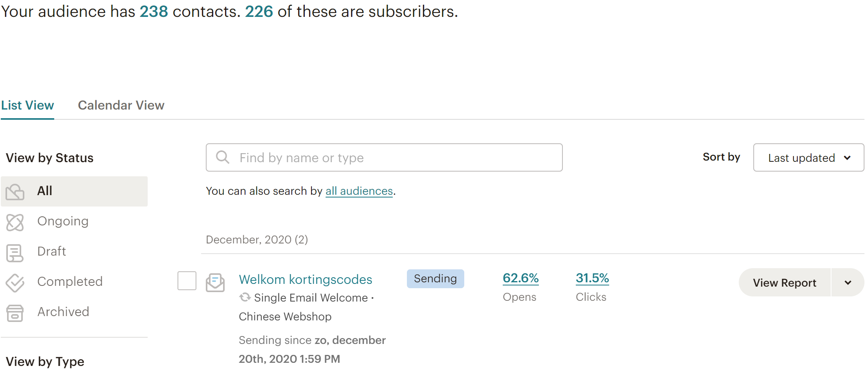Tick the Welkom kortingscodes campaign checkbox
The image size is (868, 373).
(x=187, y=281)
